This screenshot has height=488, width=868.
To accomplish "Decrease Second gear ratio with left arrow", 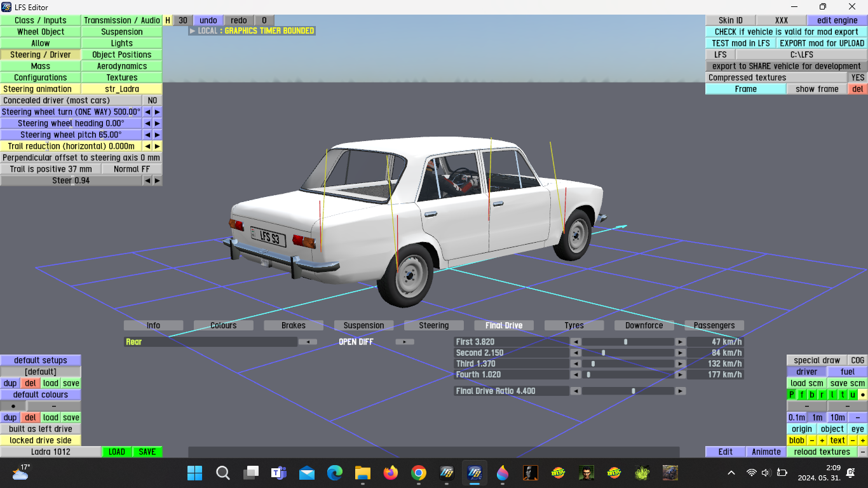I will pos(576,353).
